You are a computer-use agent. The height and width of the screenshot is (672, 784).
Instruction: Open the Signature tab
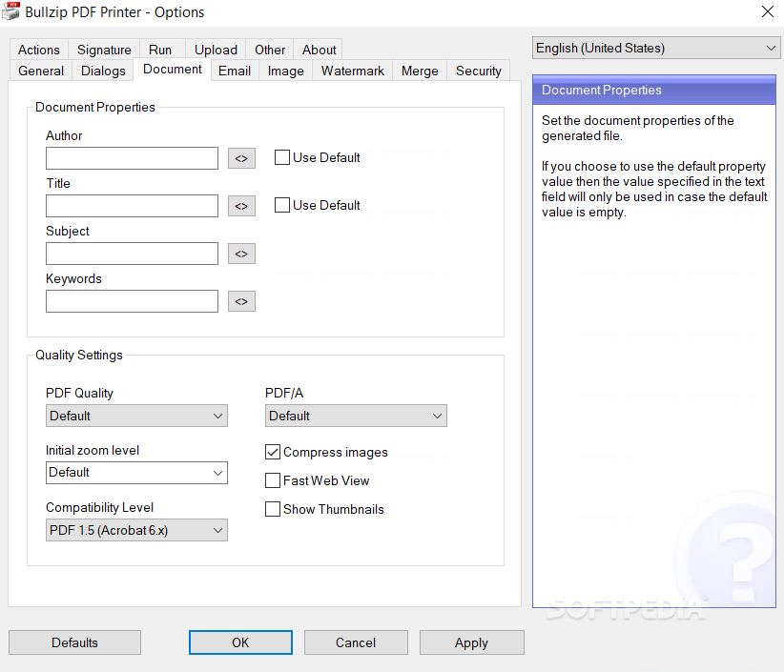pyautogui.click(x=104, y=50)
